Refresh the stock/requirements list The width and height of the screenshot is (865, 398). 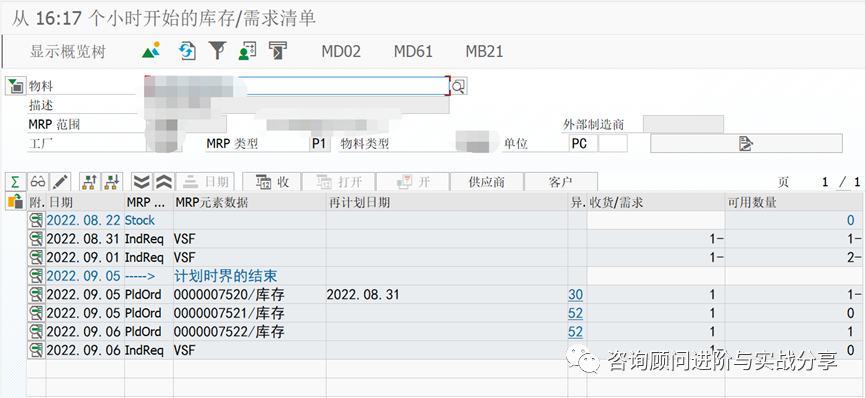point(188,51)
